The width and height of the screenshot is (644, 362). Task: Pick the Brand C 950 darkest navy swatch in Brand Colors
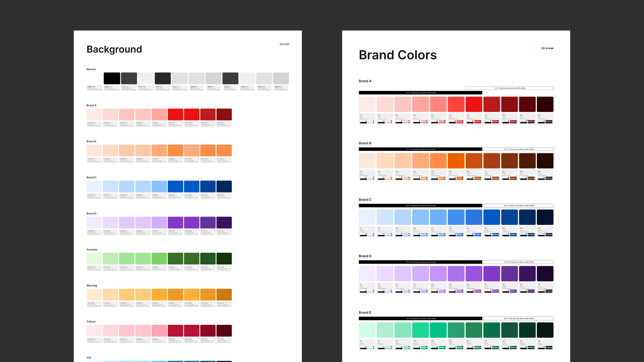(545, 217)
